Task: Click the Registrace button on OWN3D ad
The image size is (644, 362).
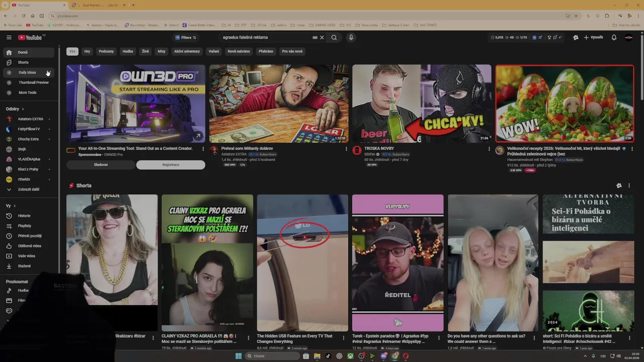Action: click(171, 165)
